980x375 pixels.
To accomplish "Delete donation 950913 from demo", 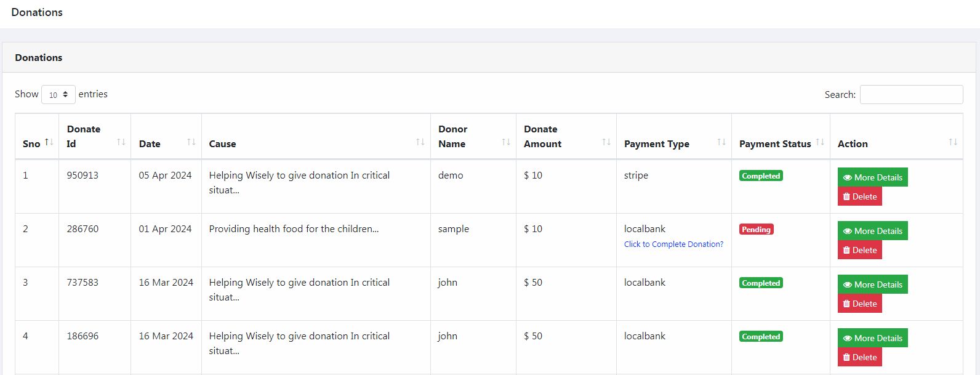I will click(859, 196).
